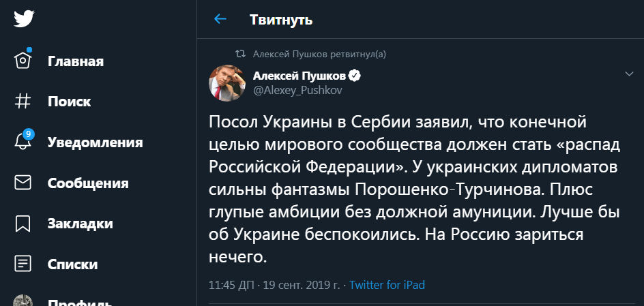Click the verified badge next to name

(x=355, y=76)
